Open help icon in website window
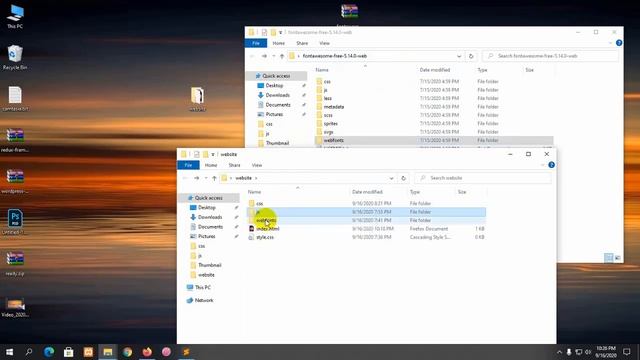Image resolution: width=640 pixels, height=360 pixels. coord(551,165)
